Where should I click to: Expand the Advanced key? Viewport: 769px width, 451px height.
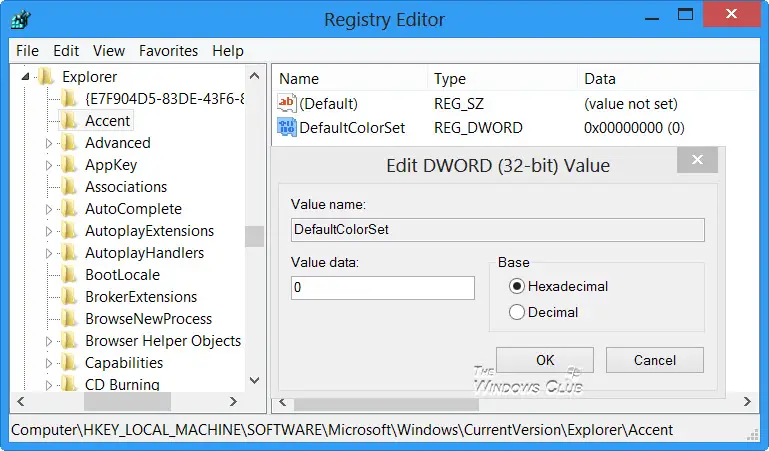click(x=49, y=143)
